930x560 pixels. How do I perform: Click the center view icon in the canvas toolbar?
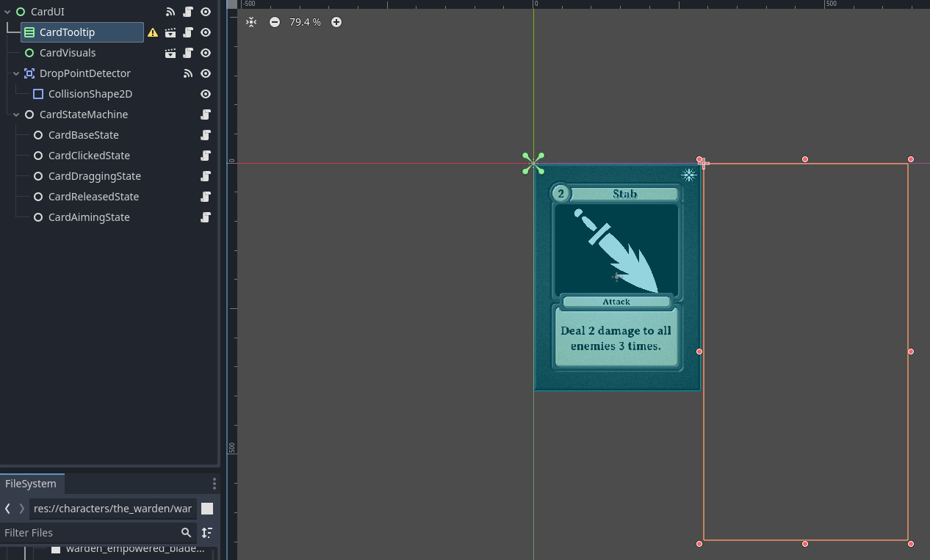[x=251, y=22]
